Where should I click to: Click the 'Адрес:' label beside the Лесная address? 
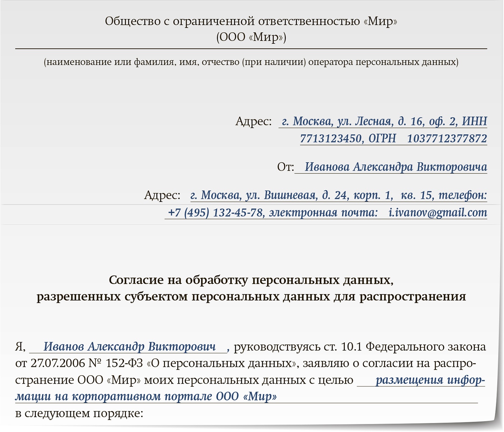(x=254, y=121)
